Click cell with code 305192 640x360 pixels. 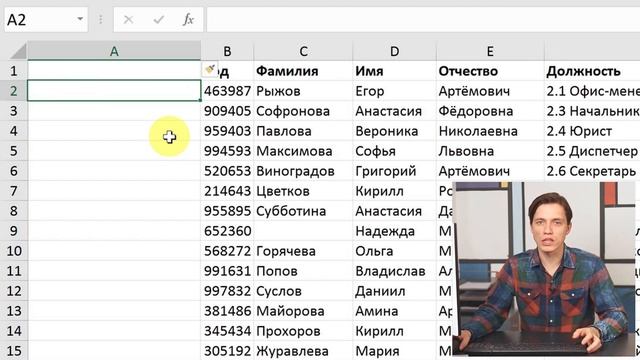(227, 351)
